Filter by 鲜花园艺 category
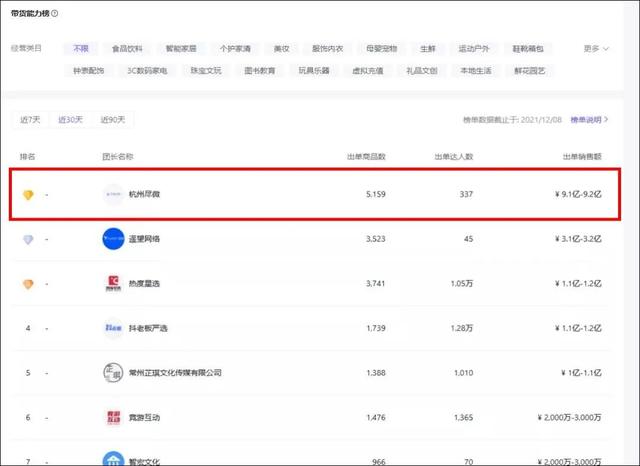 click(529, 71)
